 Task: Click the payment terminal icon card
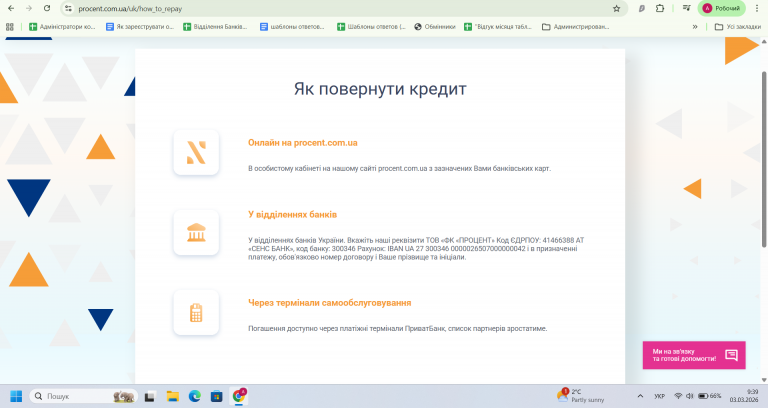coord(196,312)
